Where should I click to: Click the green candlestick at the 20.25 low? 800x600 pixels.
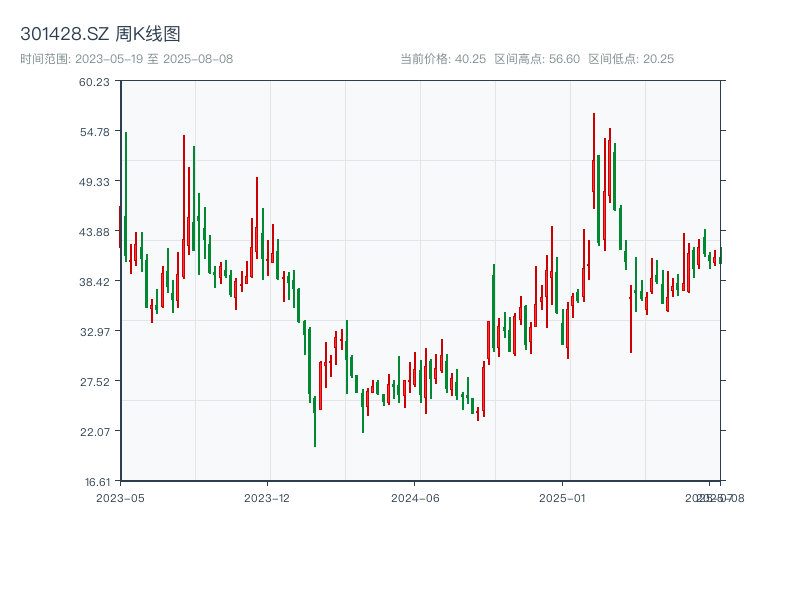[315, 421]
